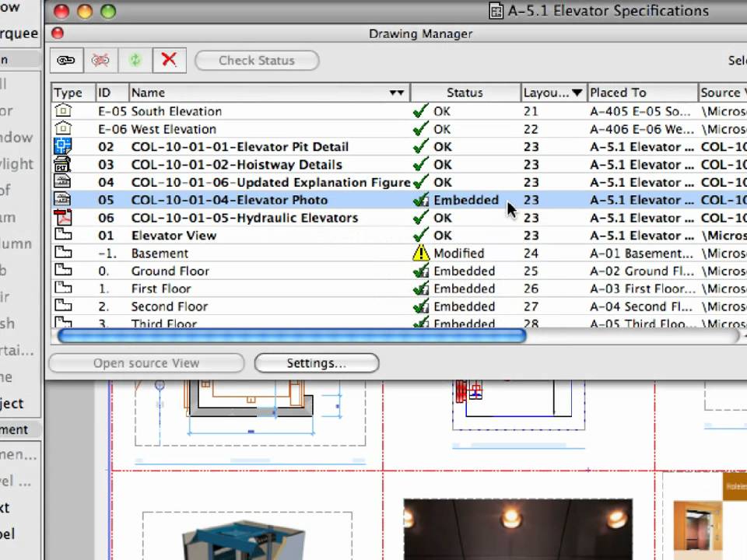Click the red Delete drawing icon
This screenshot has height=560, width=747.
[x=169, y=61]
